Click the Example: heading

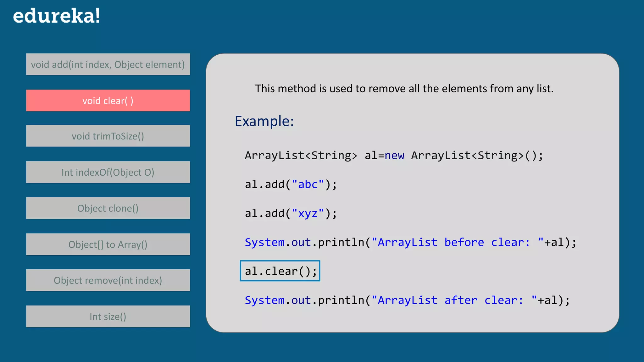point(264,121)
